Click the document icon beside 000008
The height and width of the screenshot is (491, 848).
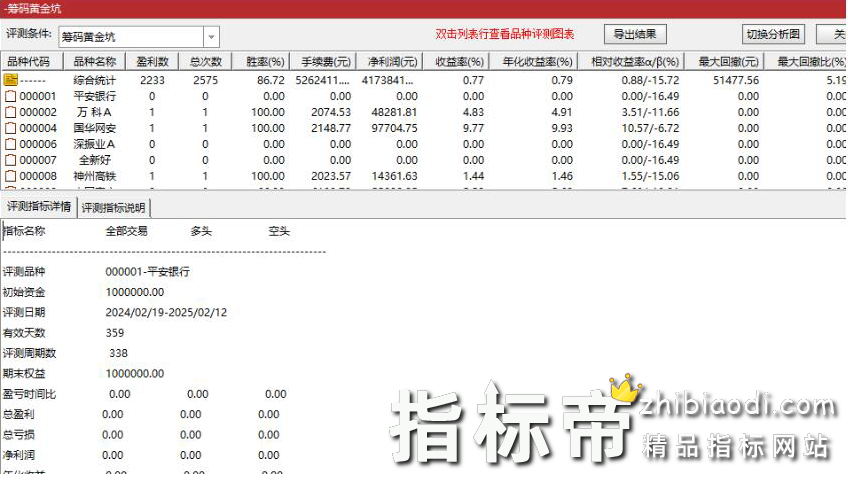(11, 176)
